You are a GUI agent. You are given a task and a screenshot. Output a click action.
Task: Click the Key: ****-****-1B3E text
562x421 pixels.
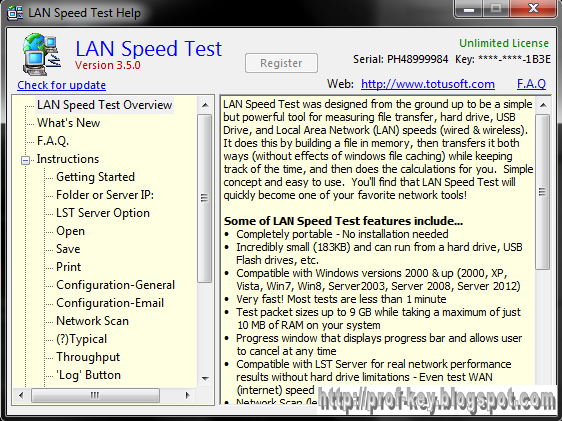(503, 59)
